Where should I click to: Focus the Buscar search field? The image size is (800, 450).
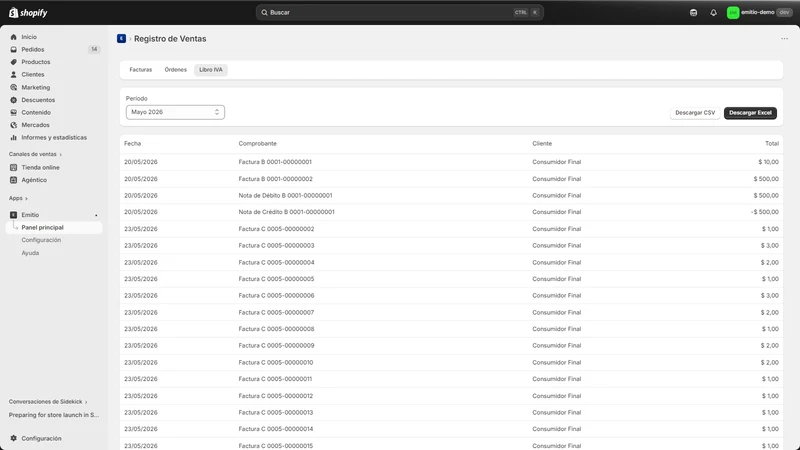click(x=399, y=12)
